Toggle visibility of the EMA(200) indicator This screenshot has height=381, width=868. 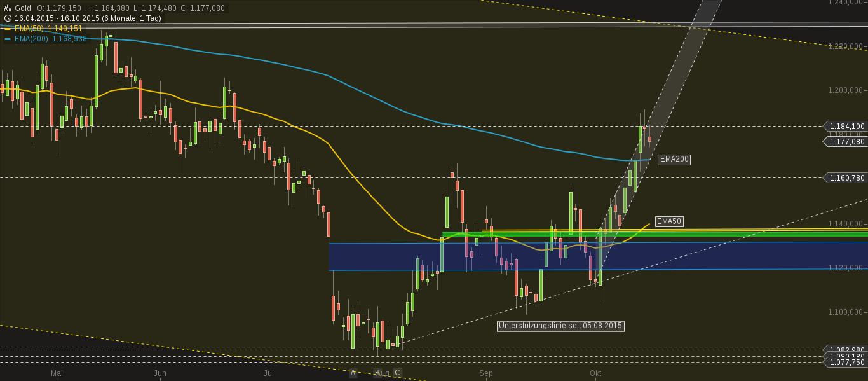(7, 38)
